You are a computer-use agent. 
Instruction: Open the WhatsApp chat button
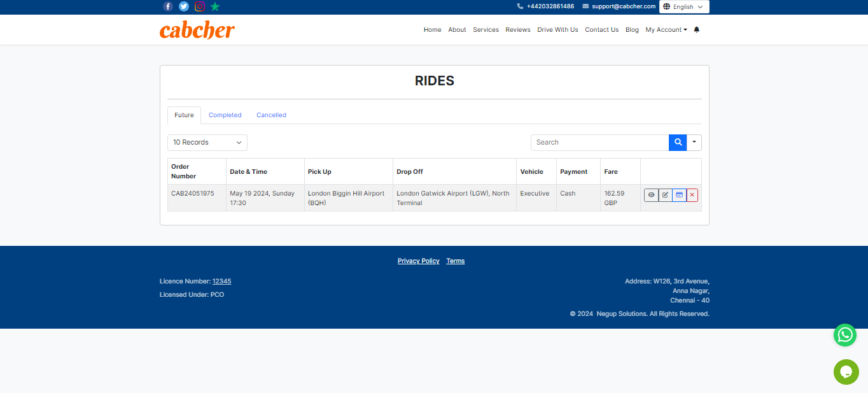tap(845, 334)
